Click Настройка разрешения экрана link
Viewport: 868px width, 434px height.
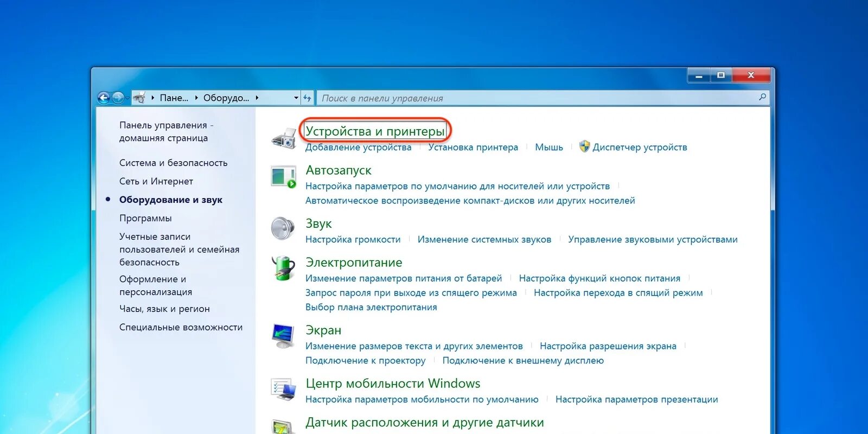coord(608,346)
